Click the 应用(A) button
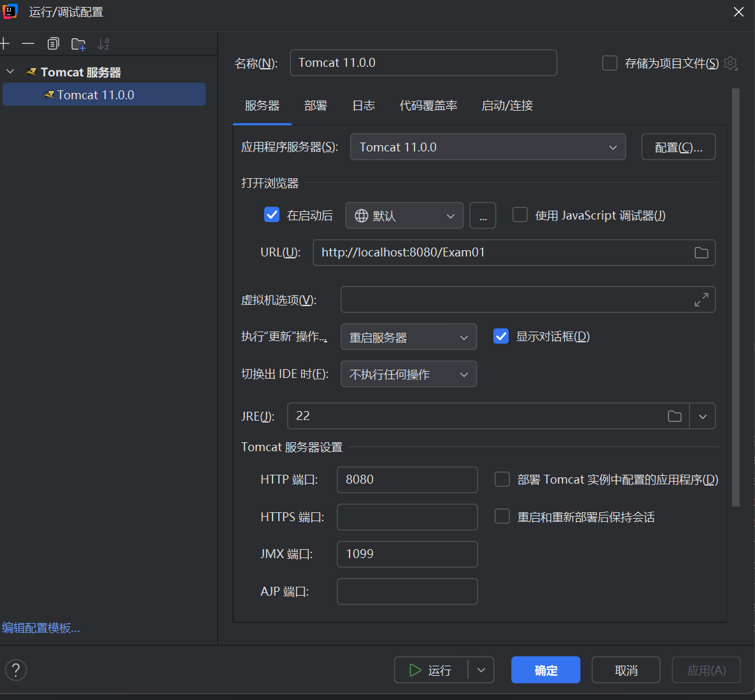Screen dimensions: 755x700 pos(706,669)
